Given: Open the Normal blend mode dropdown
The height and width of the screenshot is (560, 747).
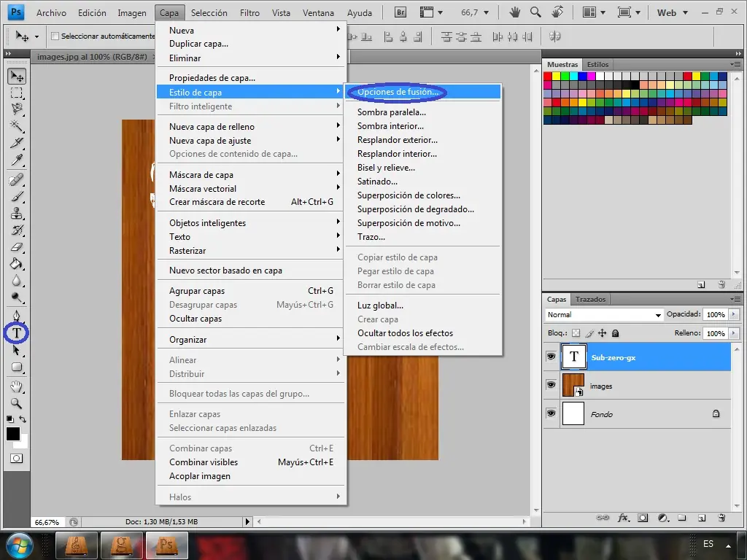Looking at the screenshot, I should coord(604,315).
